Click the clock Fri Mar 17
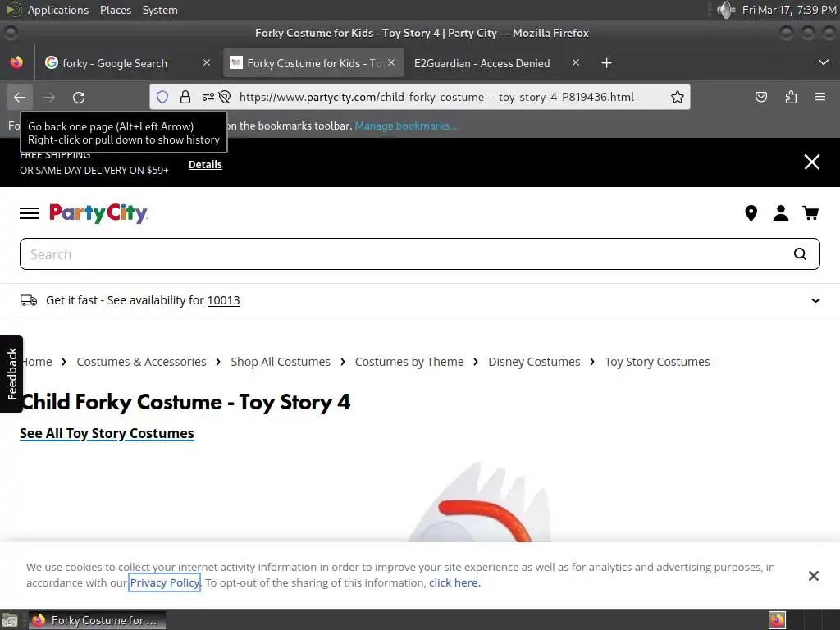Image resolution: width=840 pixels, height=630 pixels. point(788,10)
